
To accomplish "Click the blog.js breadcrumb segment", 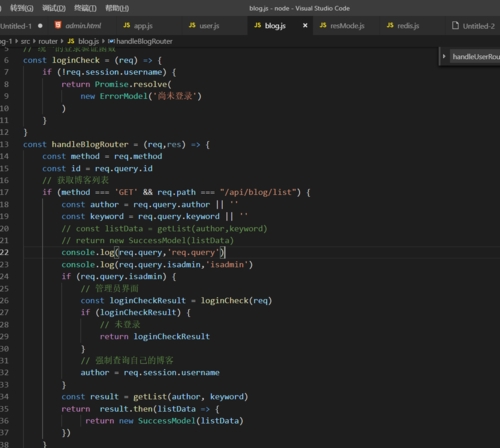I will pos(89,41).
